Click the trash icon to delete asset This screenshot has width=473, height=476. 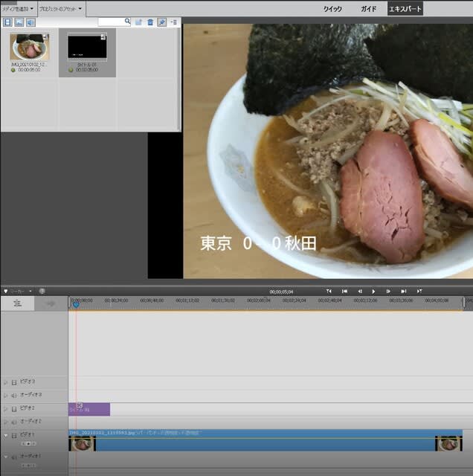(x=150, y=22)
